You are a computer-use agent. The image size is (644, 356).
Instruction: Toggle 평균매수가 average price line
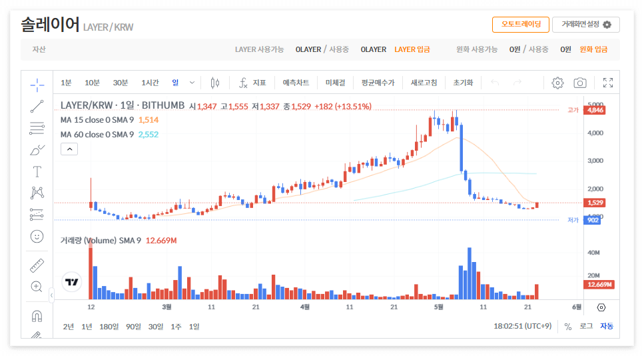(378, 83)
